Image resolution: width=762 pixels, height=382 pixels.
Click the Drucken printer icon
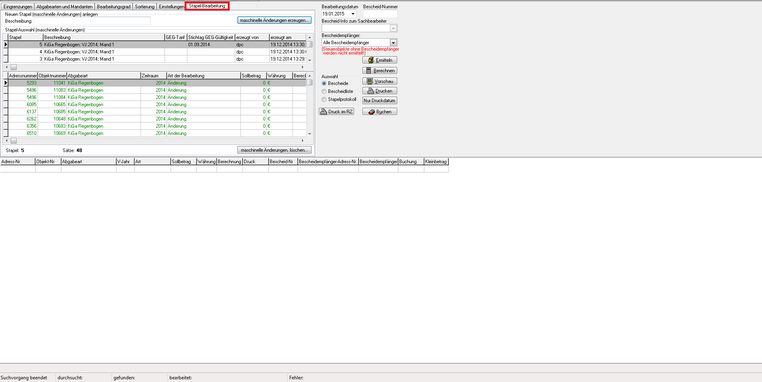tap(370, 91)
